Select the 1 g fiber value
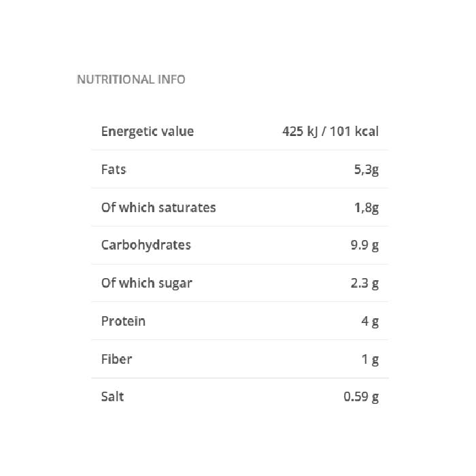 click(x=370, y=359)
